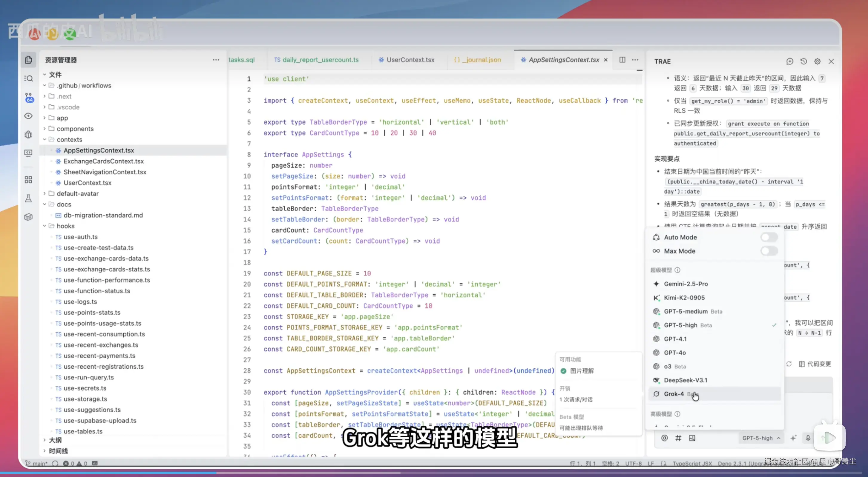Click the image attach icon in chat input

692,438
